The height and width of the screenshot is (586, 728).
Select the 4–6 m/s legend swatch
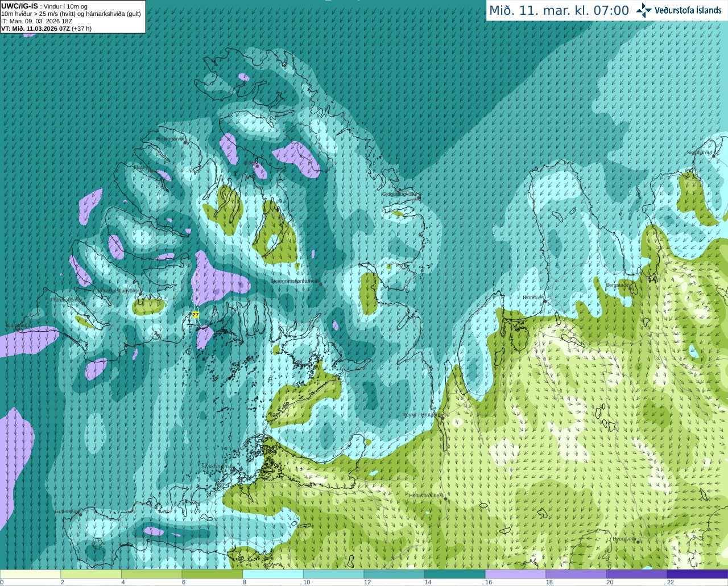tap(151, 574)
